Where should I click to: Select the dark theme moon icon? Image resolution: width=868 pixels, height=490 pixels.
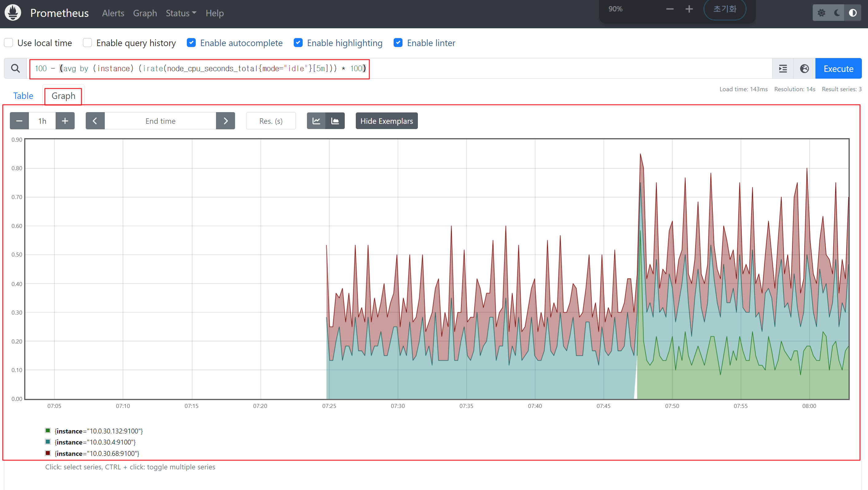(x=837, y=13)
